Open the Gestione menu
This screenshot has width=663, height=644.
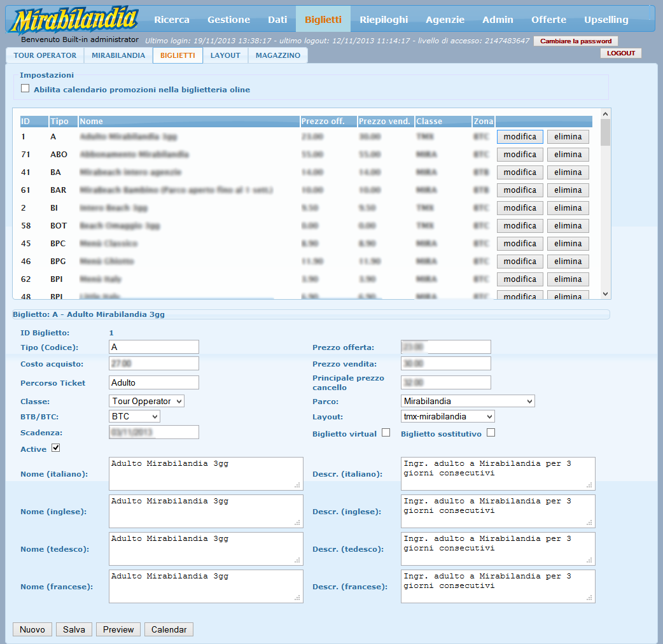coord(229,20)
